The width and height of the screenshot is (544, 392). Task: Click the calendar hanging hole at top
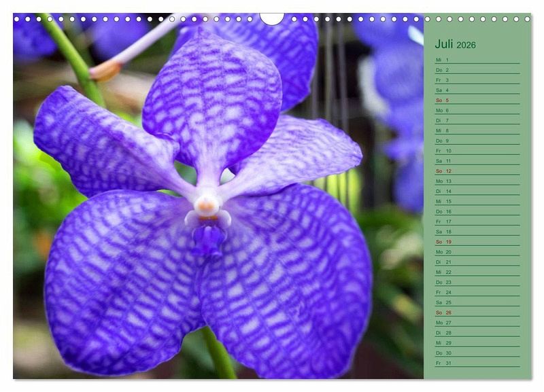[272, 18]
